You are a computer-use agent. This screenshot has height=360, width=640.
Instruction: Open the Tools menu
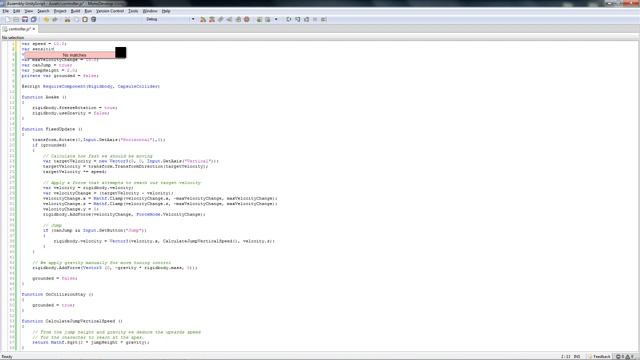(133, 11)
